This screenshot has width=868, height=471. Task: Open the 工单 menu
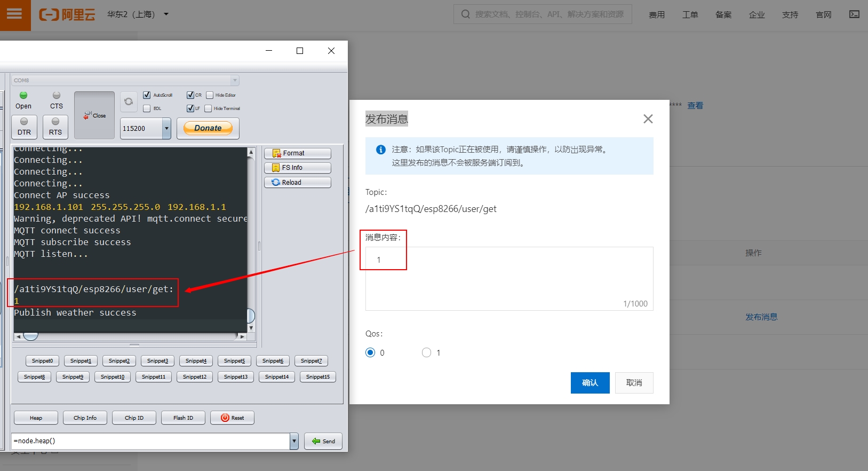tap(690, 15)
